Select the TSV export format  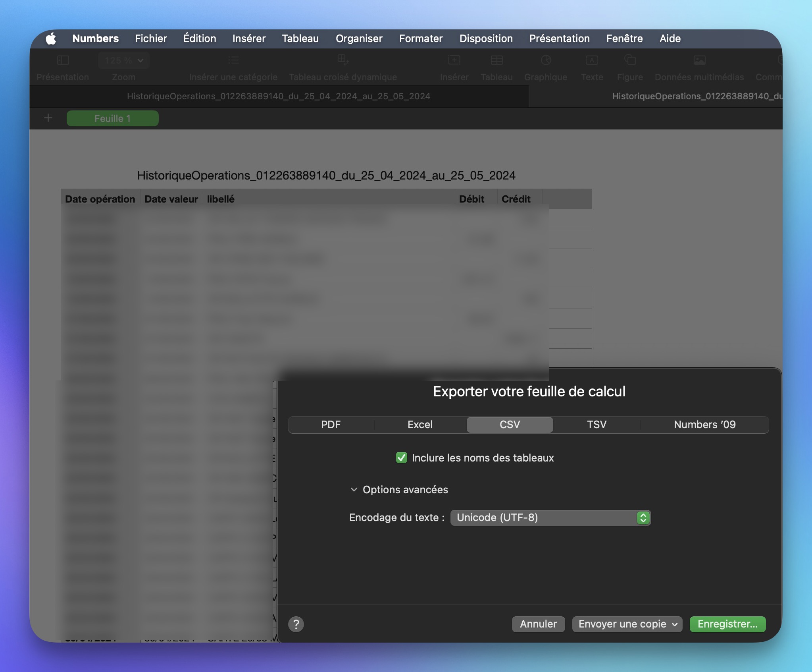pyautogui.click(x=596, y=425)
